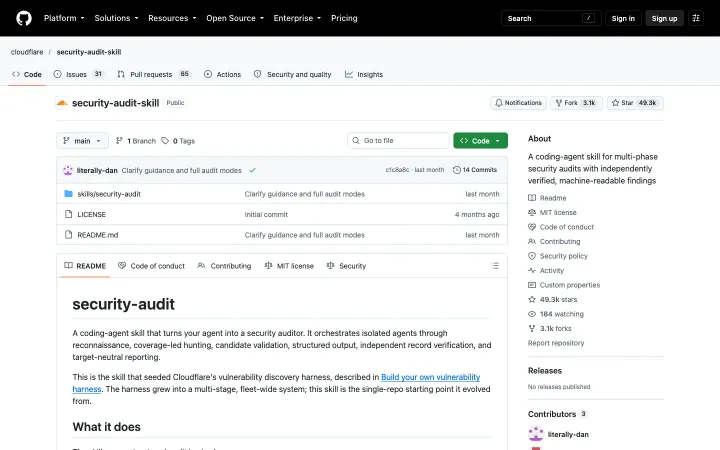The image size is (720, 450).
Task: Select the Code tab
Action: 27,74
